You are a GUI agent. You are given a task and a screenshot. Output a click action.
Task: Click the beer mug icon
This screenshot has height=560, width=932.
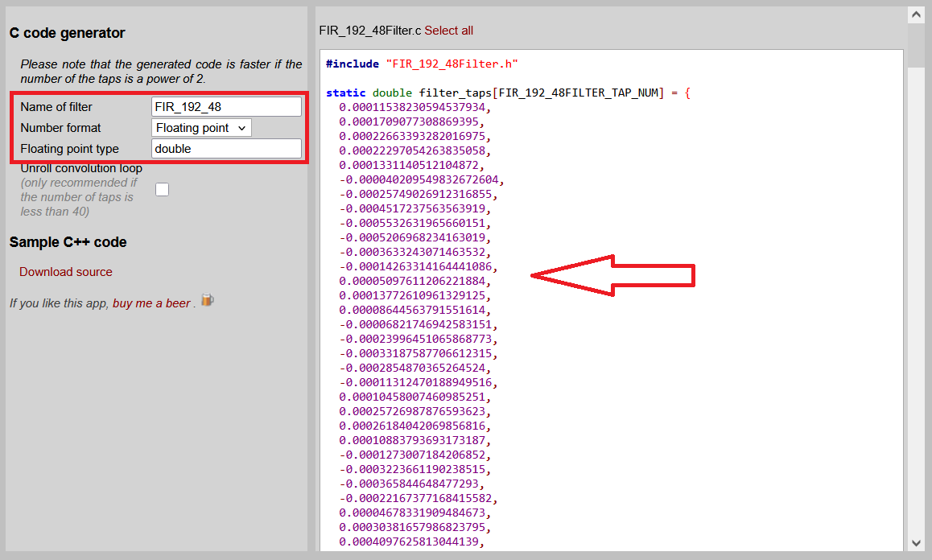(207, 300)
